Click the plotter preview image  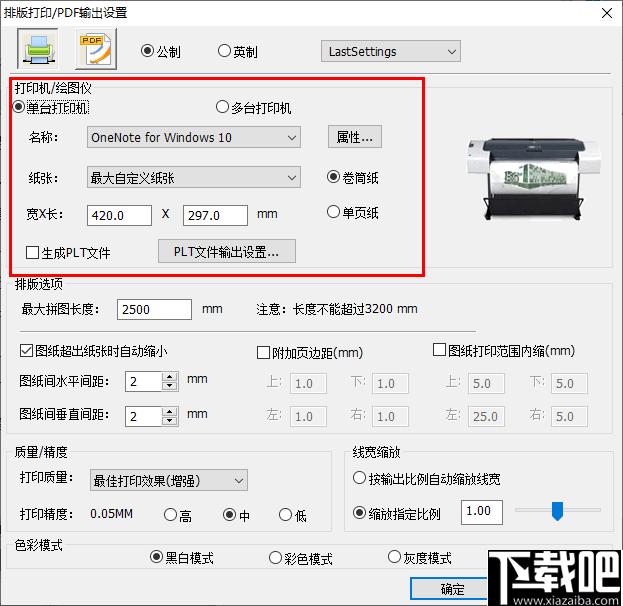click(534, 179)
